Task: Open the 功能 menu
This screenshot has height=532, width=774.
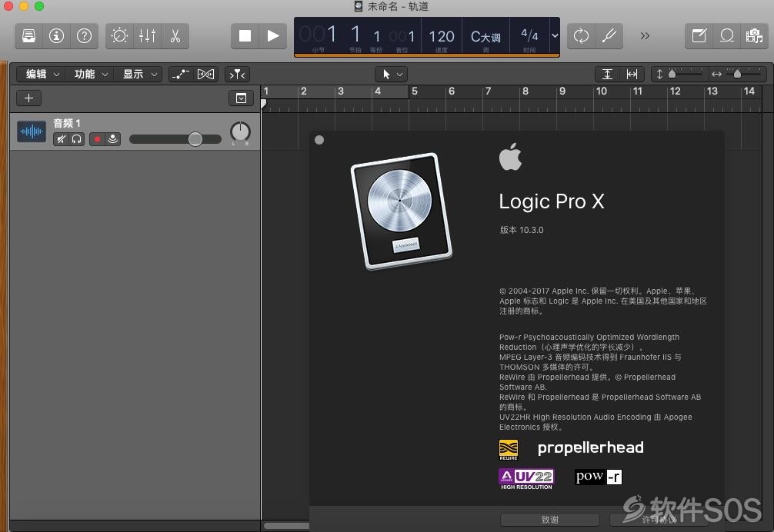Action: [90, 74]
